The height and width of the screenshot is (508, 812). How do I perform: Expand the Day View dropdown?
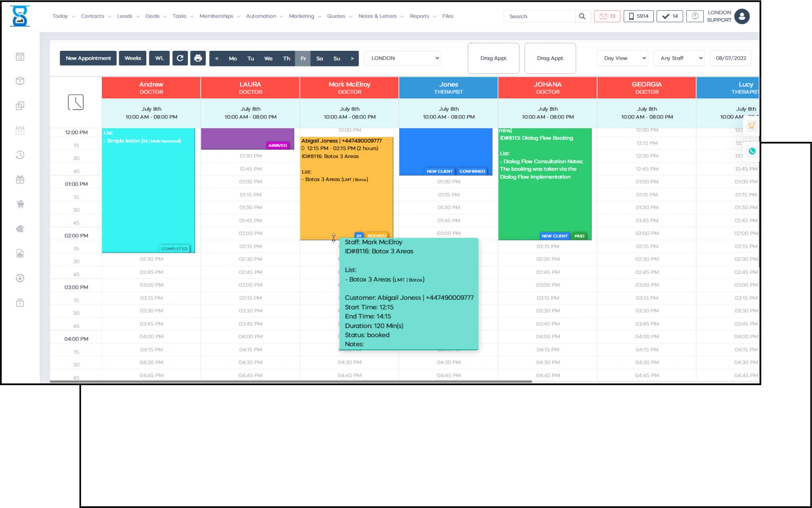(x=623, y=58)
